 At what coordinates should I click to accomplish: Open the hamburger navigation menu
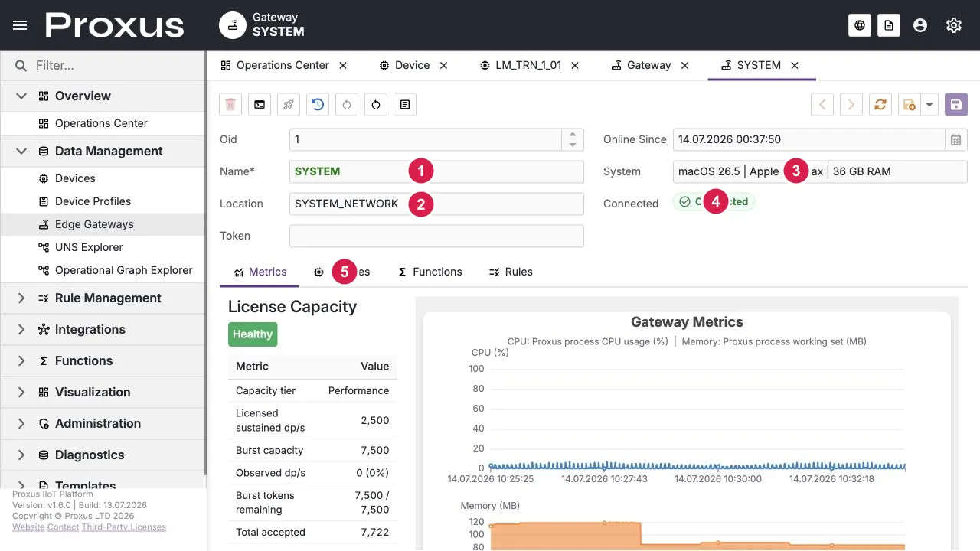click(x=21, y=25)
